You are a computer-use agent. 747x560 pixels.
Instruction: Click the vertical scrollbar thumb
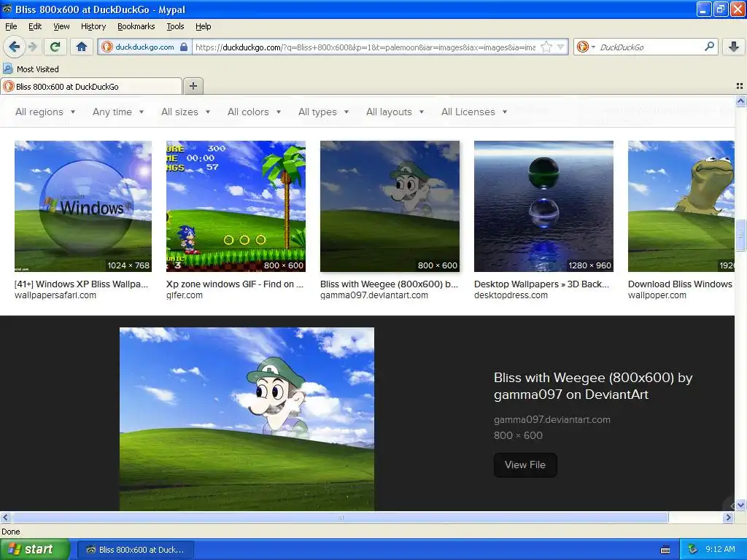click(740, 234)
